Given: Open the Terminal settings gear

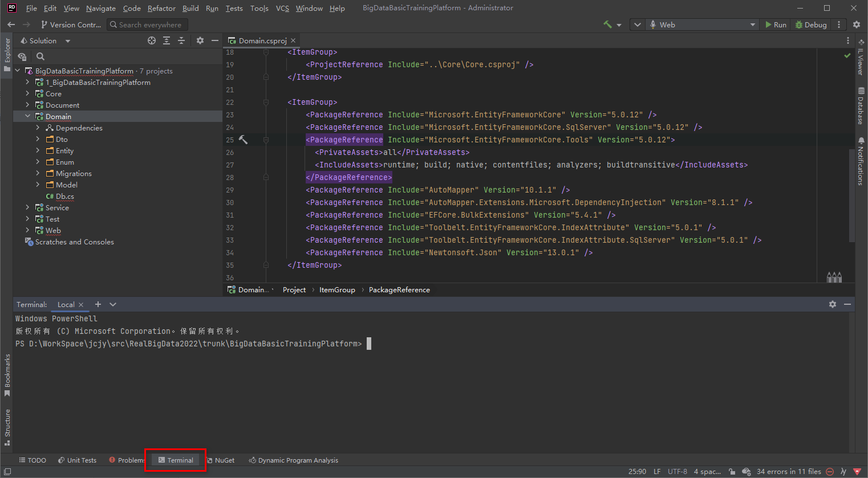Looking at the screenshot, I should 833,304.
